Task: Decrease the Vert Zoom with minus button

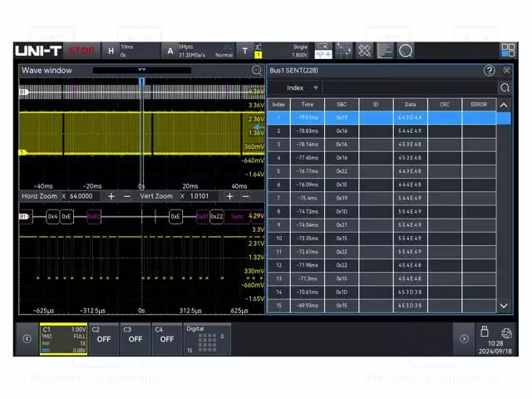Action: (244, 196)
